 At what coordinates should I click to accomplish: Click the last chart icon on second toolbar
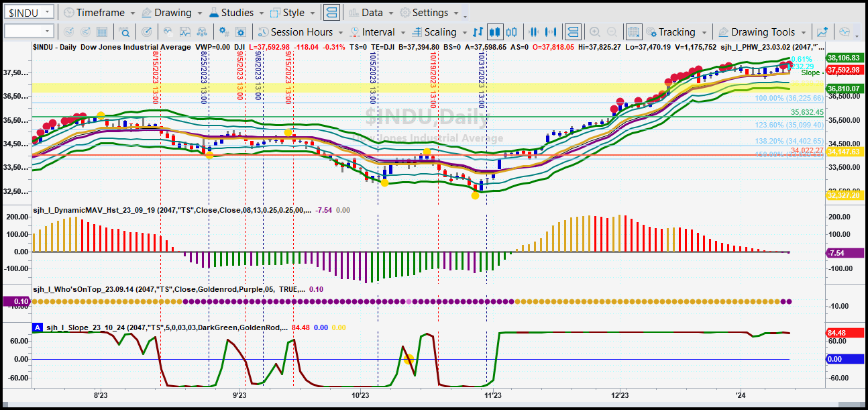pos(844,32)
